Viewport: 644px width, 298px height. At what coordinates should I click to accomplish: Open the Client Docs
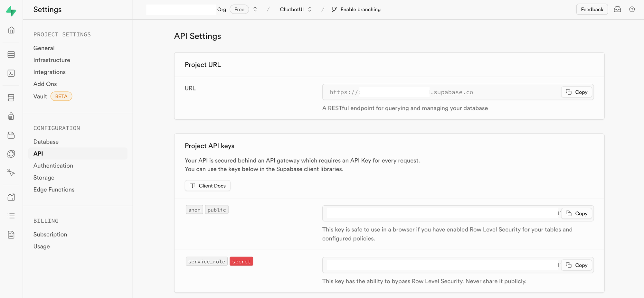(207, 185)
